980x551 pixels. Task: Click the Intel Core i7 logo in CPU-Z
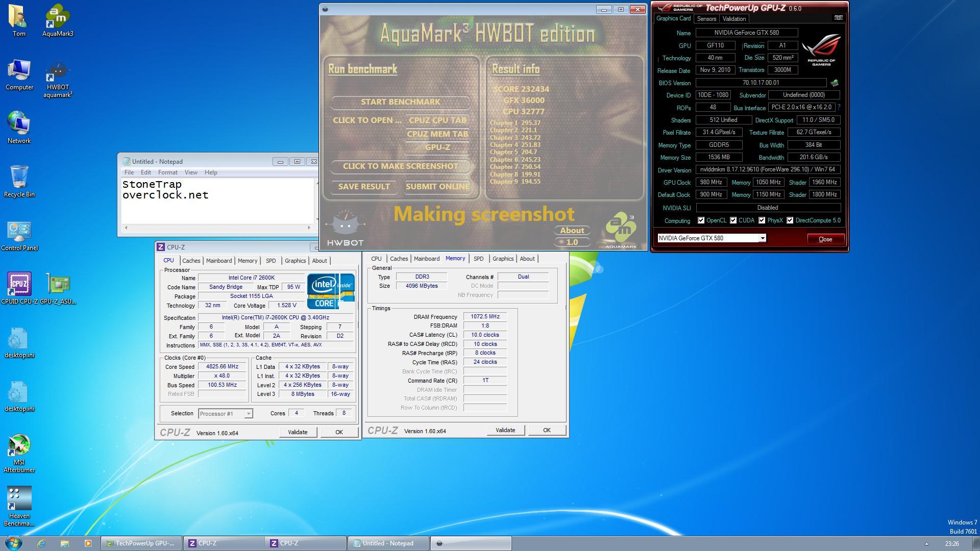click(x=331, y=291)
